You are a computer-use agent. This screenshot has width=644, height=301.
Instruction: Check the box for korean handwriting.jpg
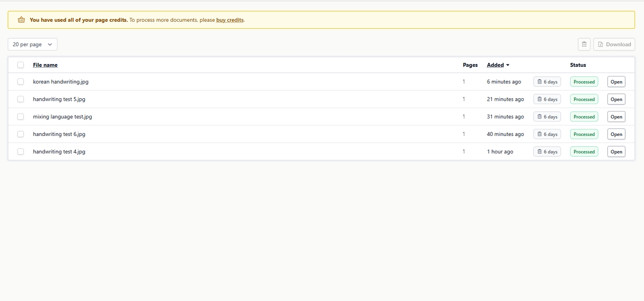[20, 82]
